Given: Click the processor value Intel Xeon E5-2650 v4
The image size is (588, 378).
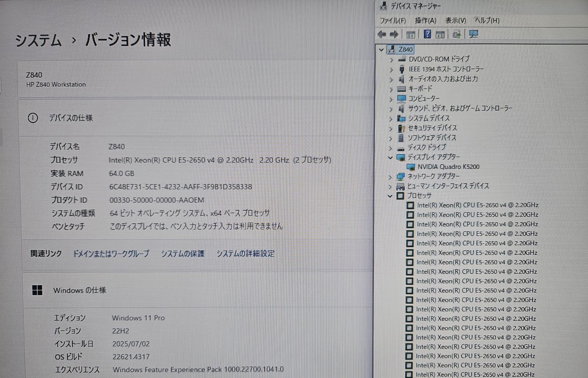Looking at the screenshot, I should (220, 160).
